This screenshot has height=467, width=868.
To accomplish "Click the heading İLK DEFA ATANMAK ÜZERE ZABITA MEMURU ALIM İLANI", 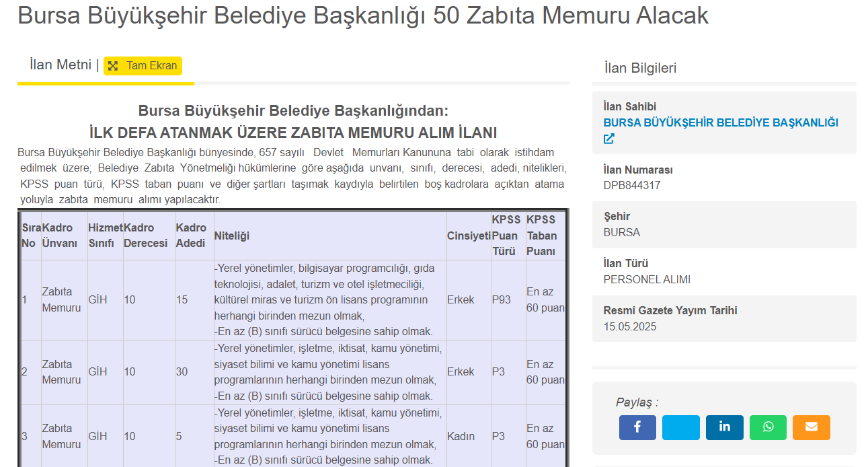I will [293, 132].
